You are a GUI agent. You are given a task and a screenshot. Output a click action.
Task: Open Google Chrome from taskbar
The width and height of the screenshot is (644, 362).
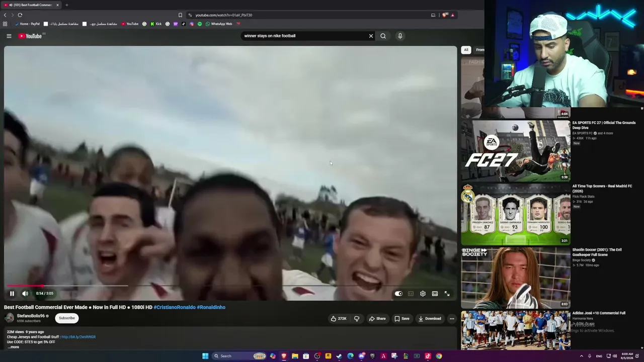tap(439, 356)
